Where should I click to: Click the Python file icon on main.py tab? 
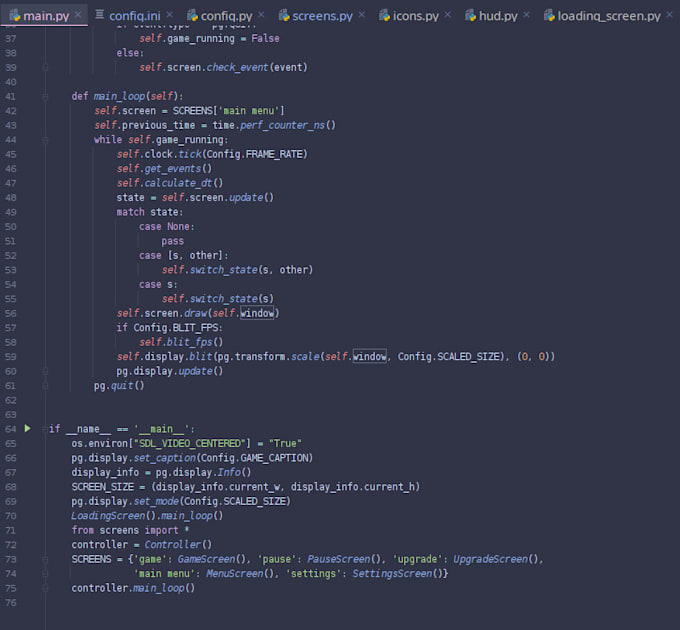15,16
